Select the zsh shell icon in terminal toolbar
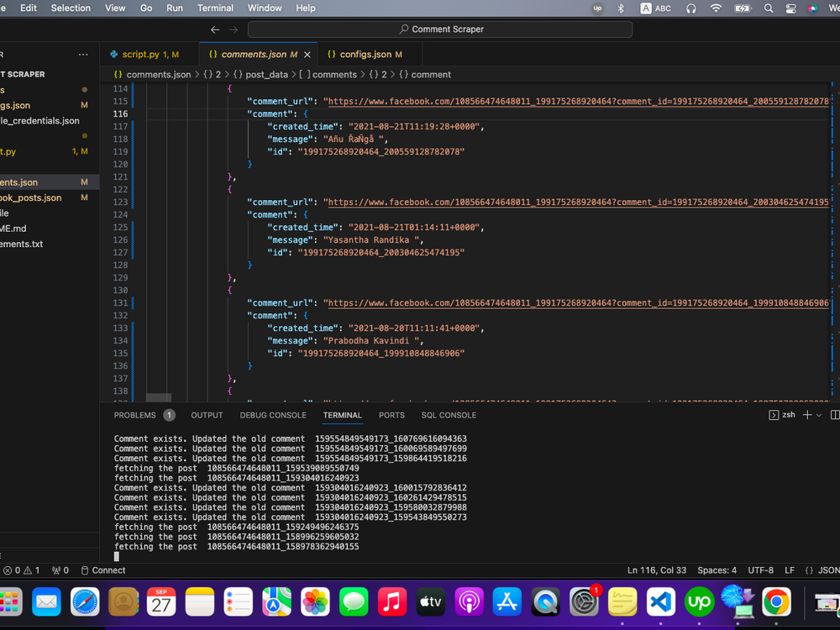The height and width of the screenshot is (630, 840). [774, 414]
